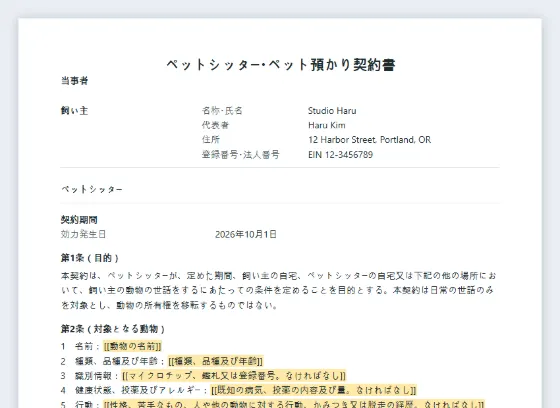Click the 効力発生日 label
560x408 pixels.
[83, 234]
